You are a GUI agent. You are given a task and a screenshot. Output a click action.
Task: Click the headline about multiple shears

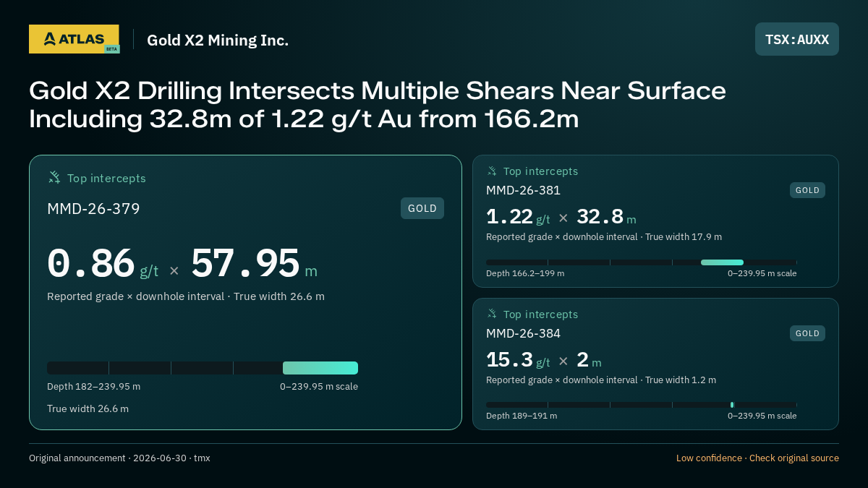[x=377, y=105]
